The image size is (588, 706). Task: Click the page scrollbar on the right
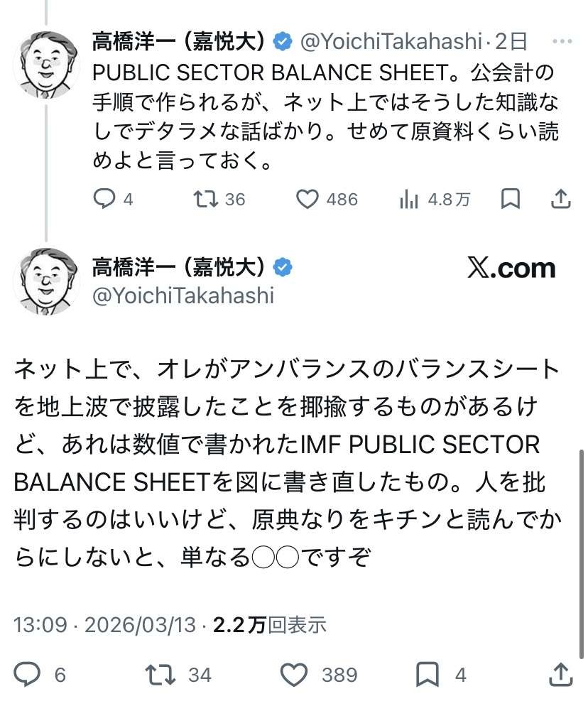pyautogui.click(x=582, y=540)
